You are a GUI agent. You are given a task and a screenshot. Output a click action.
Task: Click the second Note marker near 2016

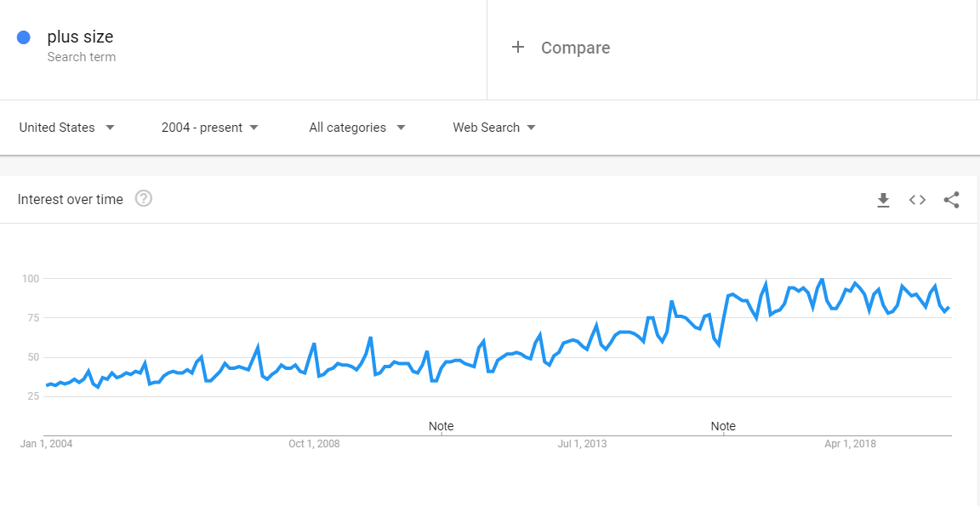tap(723, 426)
